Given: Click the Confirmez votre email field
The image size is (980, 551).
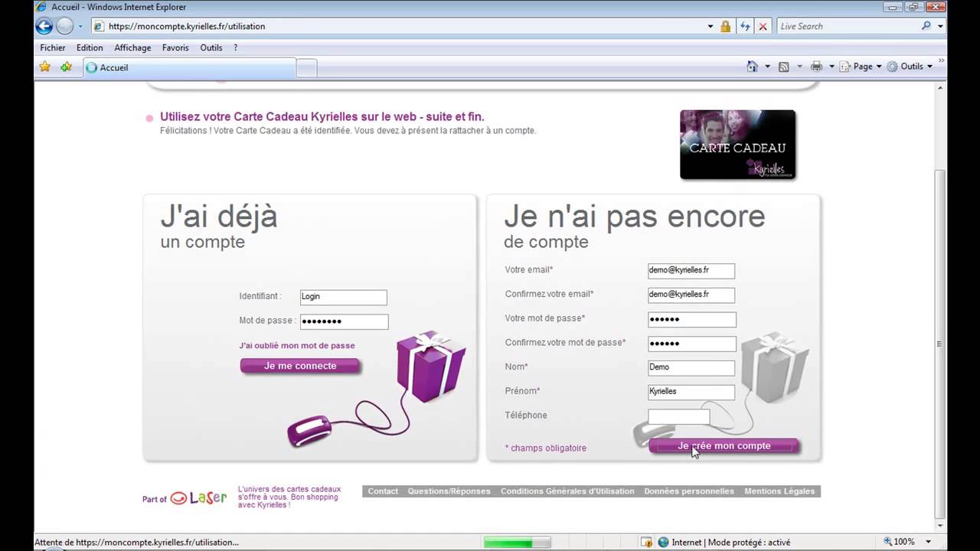Looking at the screenshot, I should [691, 295].
